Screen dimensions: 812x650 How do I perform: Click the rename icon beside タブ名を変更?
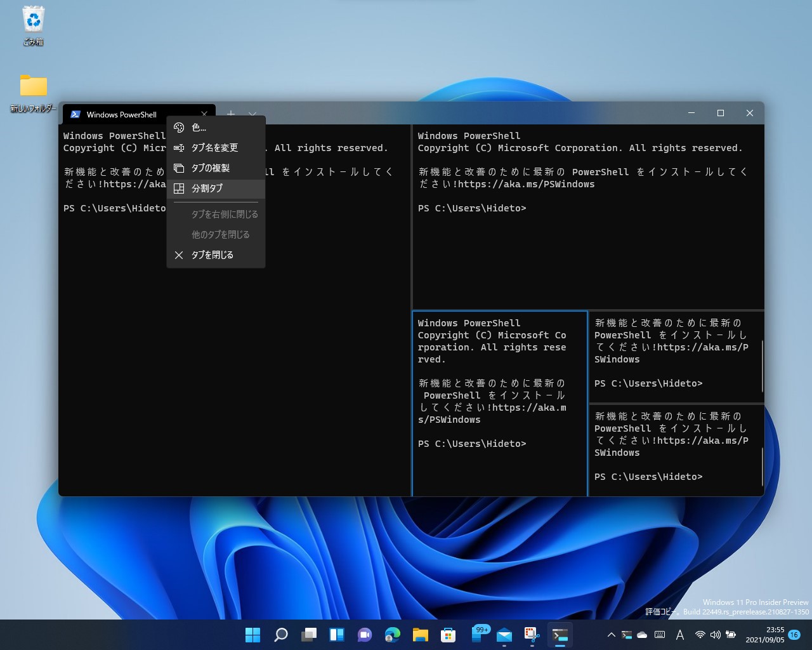click(179, 148)
